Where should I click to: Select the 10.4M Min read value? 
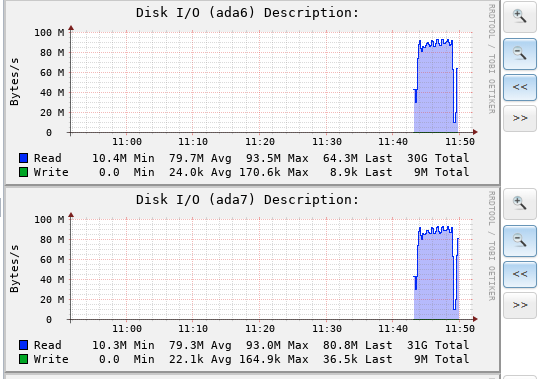point(123,159)
